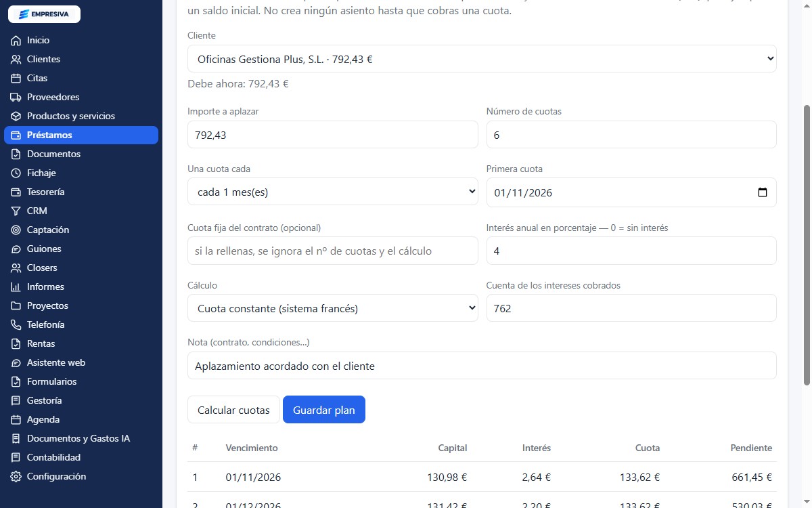This screenshot has width=812, height=508.
Task: Click the 'Debe ahora: 792,43 €' text
Action: (238, 84)
